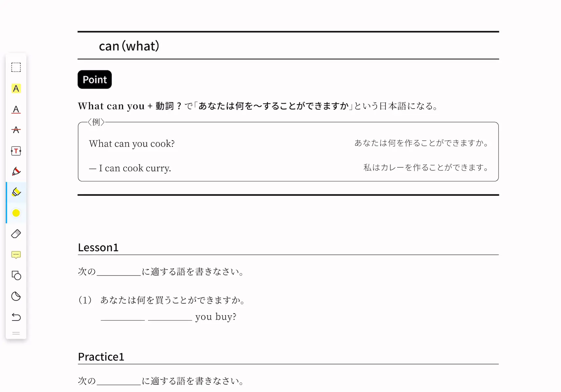
Task: Select the area selection marquee tool
Action: [x=16, y=67]
